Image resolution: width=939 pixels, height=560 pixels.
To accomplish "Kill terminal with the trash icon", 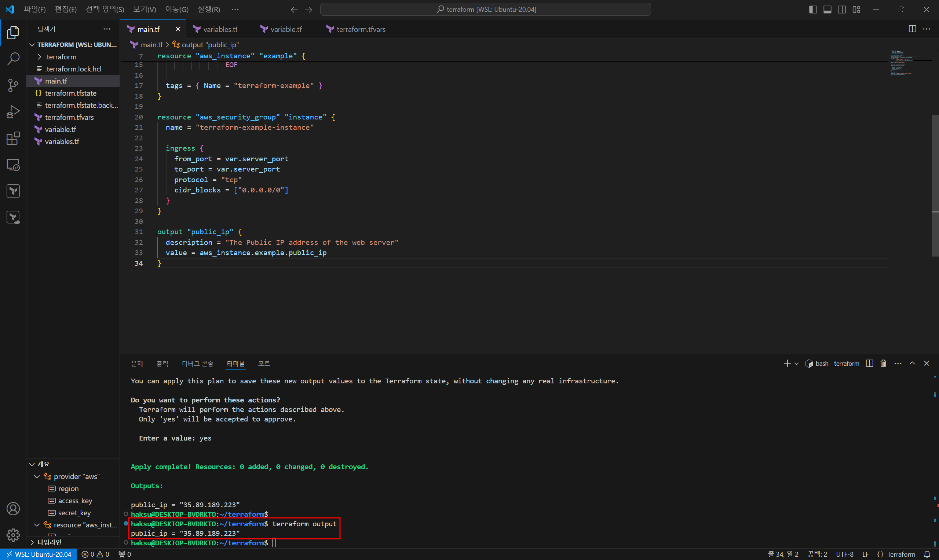I will click(883, 364).
